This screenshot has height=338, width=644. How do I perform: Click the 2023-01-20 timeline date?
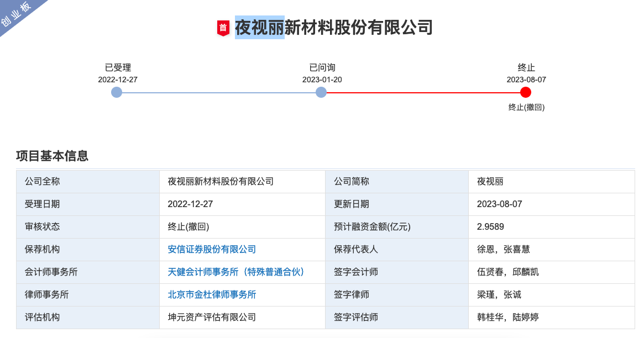[322, 80]
